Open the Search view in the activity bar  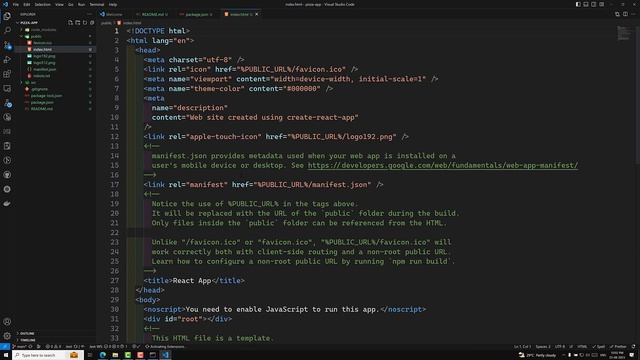pos(7,31)
